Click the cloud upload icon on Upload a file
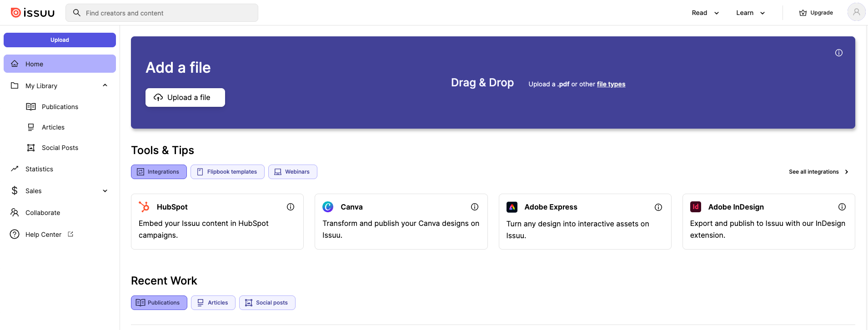Image resolution: width=868 pixels, height=330 pixels. tap(158, 97)
